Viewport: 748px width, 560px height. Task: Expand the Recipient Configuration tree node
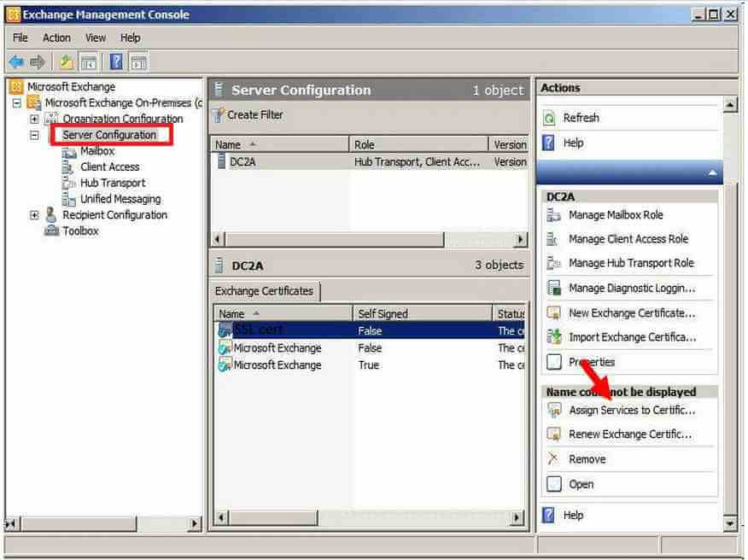[32, 215]
